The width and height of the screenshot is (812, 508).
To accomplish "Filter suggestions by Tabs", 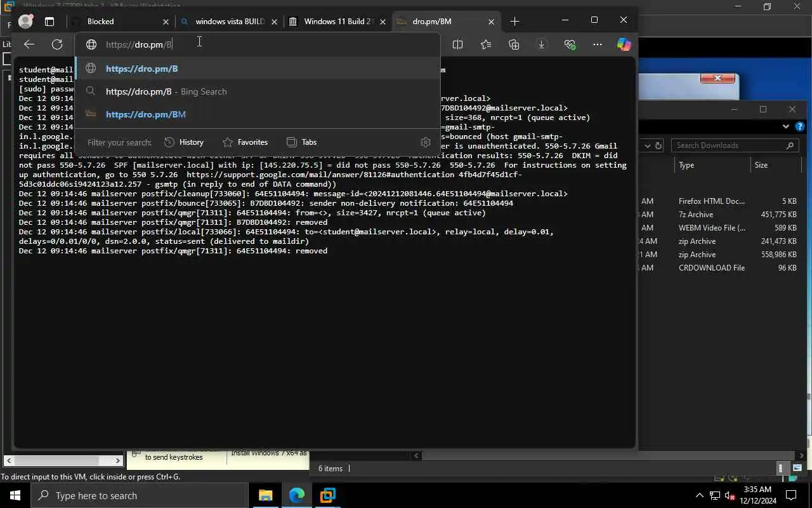I will point(301,142).
